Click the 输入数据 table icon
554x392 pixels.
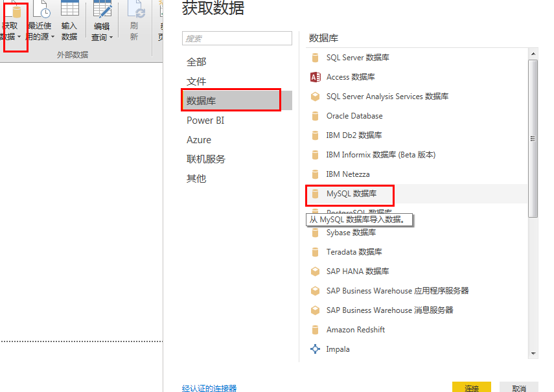pos(69,8)
